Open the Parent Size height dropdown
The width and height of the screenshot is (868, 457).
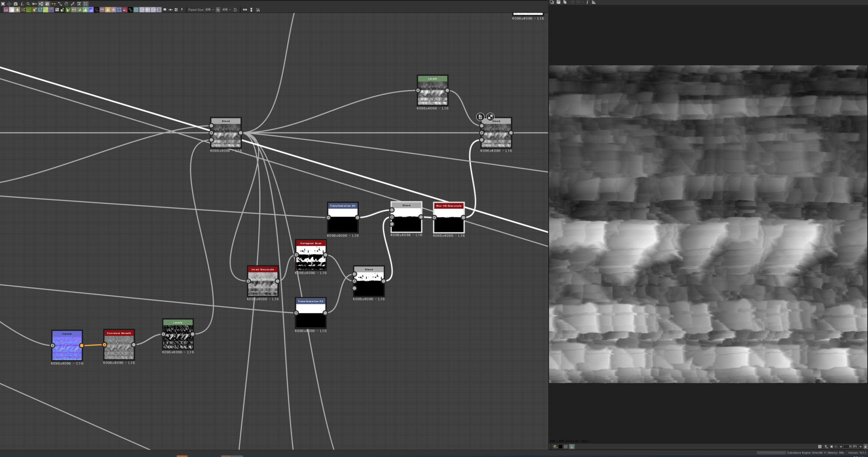(x=227, y=10)
